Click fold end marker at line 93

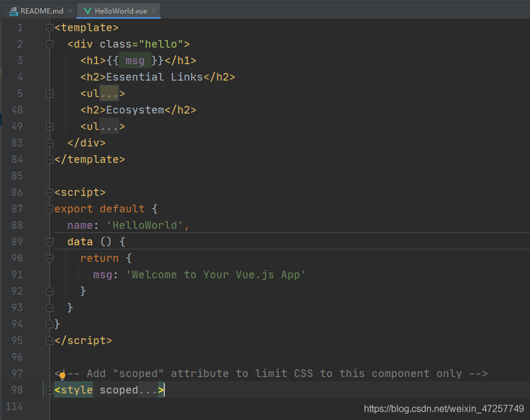pyautogui.click(x=49, y=308)
